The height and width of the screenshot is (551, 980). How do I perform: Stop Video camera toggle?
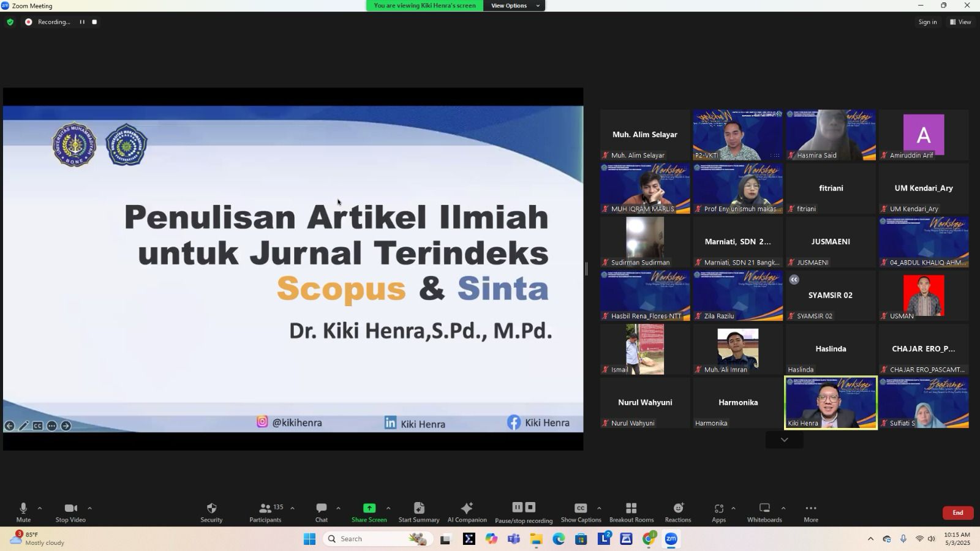pyautogui.click(x=70, y=512)
